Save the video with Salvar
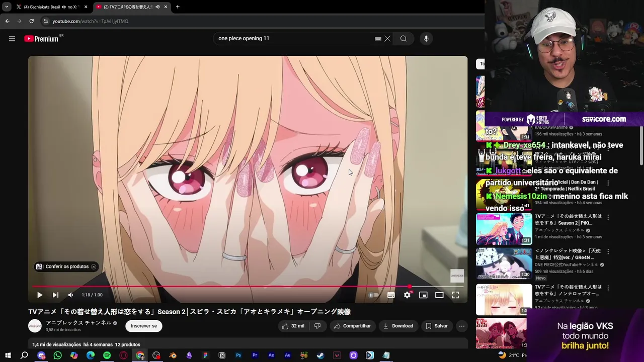 click(x=436, y=326)
